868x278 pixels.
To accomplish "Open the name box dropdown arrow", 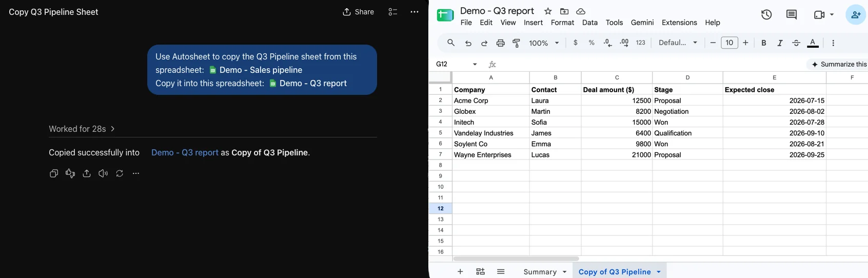I will coord(475,64).
